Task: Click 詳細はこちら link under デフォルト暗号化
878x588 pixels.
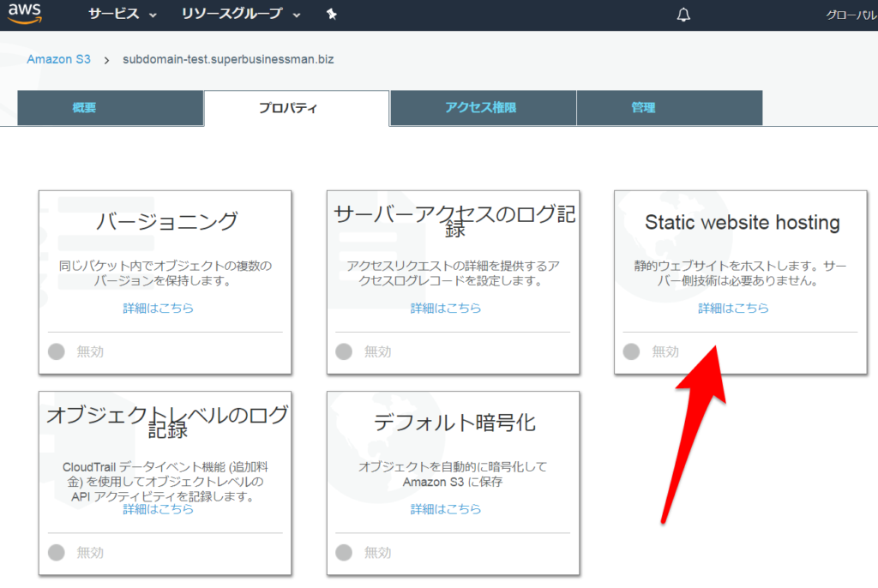Action: [x=446, y=509]
